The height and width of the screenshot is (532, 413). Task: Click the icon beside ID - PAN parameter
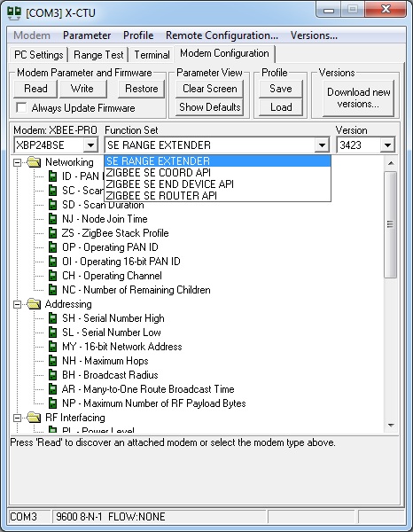[53, 176]
